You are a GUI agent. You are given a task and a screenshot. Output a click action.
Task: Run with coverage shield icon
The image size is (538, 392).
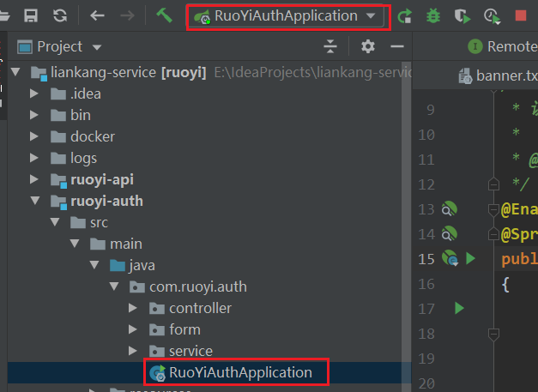point(462,16)
